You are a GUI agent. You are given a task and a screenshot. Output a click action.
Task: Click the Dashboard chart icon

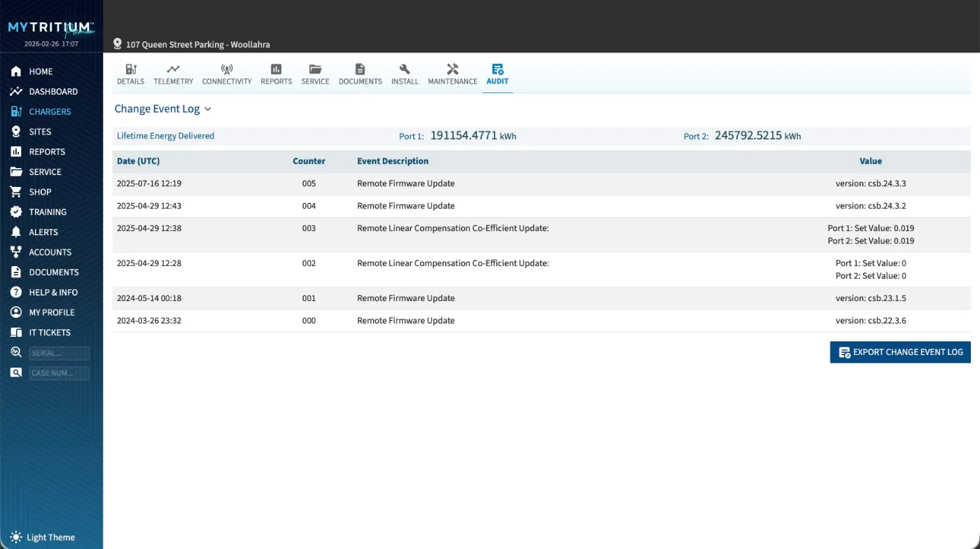tap(16, 92)
